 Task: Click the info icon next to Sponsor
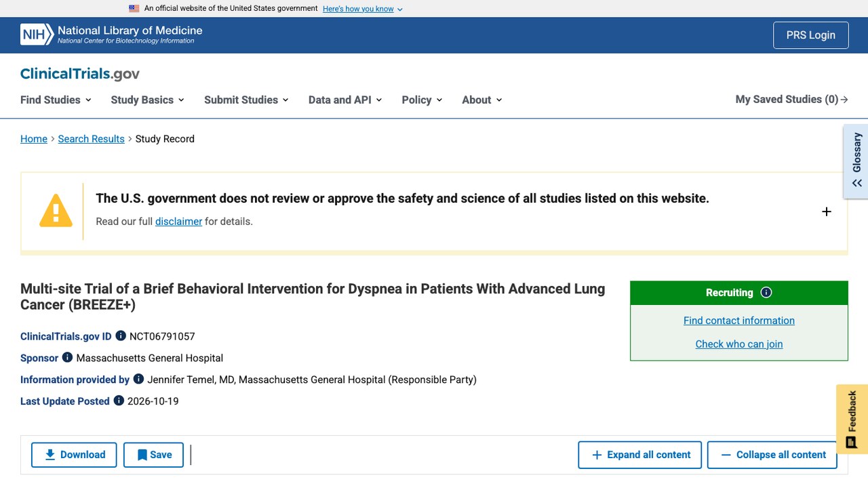(67, 357)
